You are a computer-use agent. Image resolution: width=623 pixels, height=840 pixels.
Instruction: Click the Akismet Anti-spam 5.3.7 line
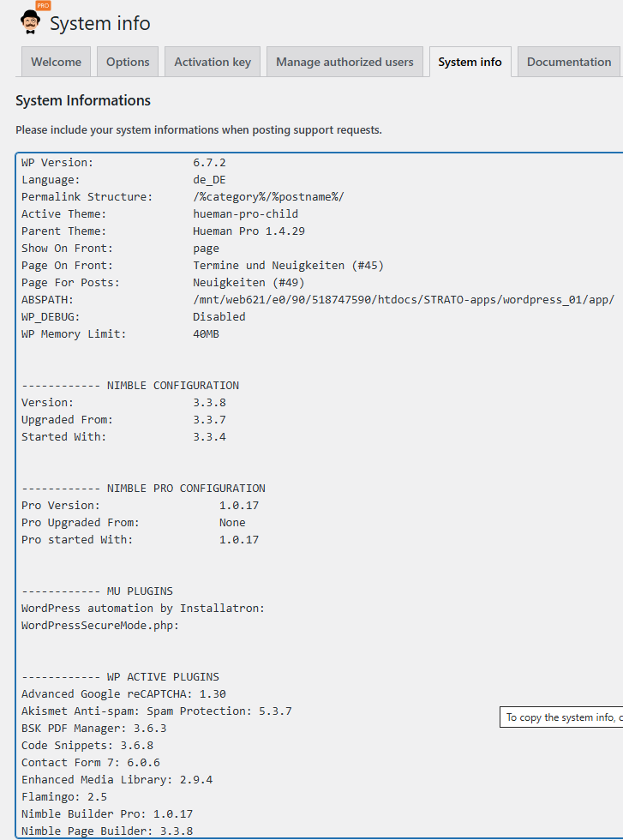point(157,711)
